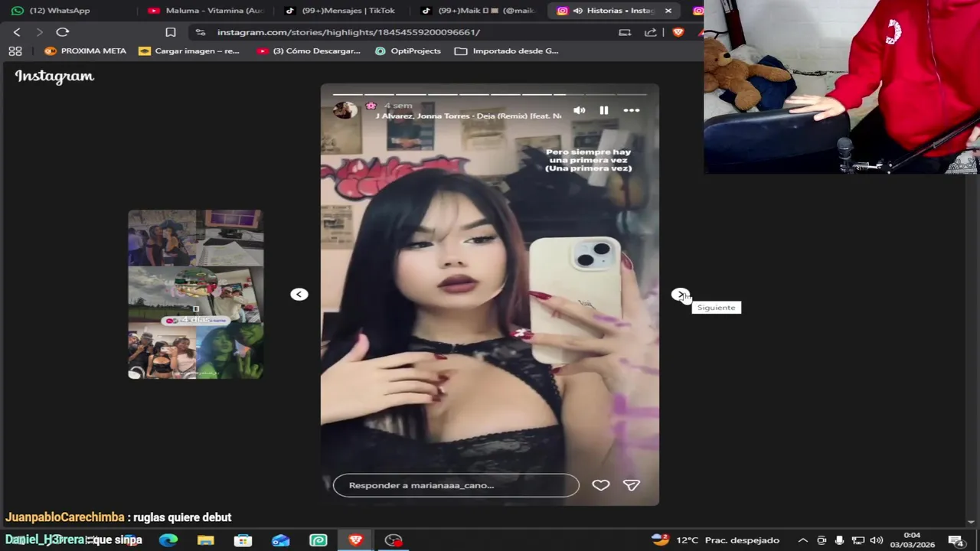Open the clock showing 0:04 03/03/2026

point(912,540)
